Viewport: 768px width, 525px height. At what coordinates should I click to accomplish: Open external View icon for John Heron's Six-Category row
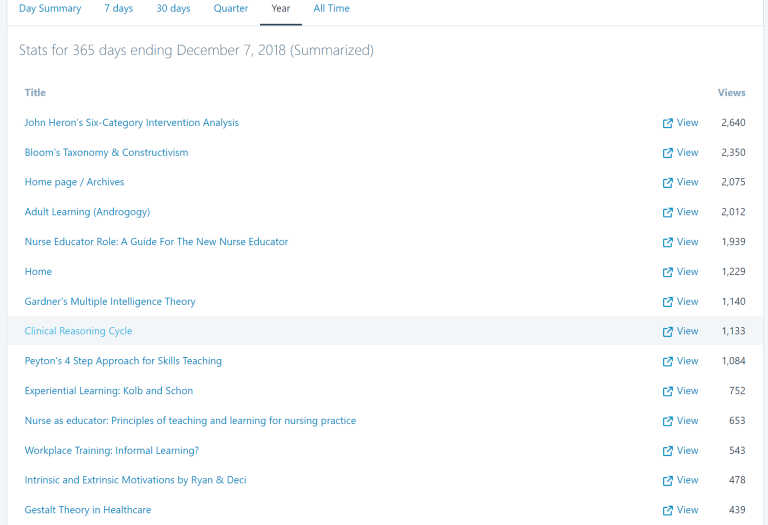[x=668, y=123]
